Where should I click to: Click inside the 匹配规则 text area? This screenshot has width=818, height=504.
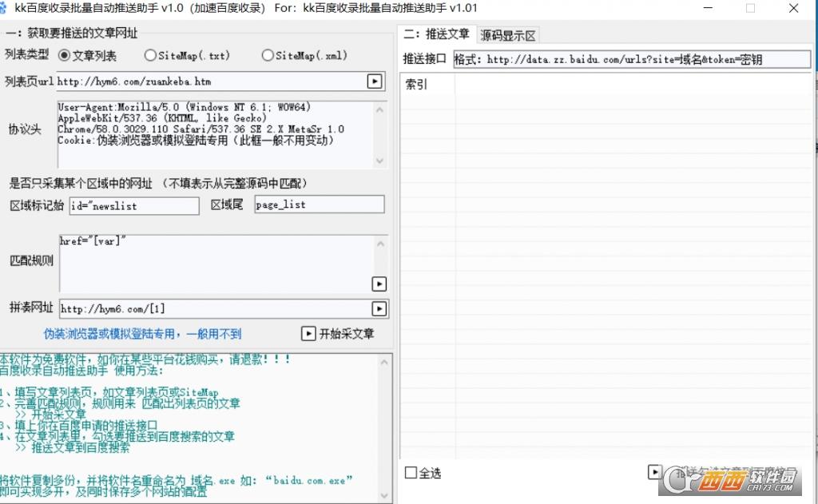tap(216, 264)
